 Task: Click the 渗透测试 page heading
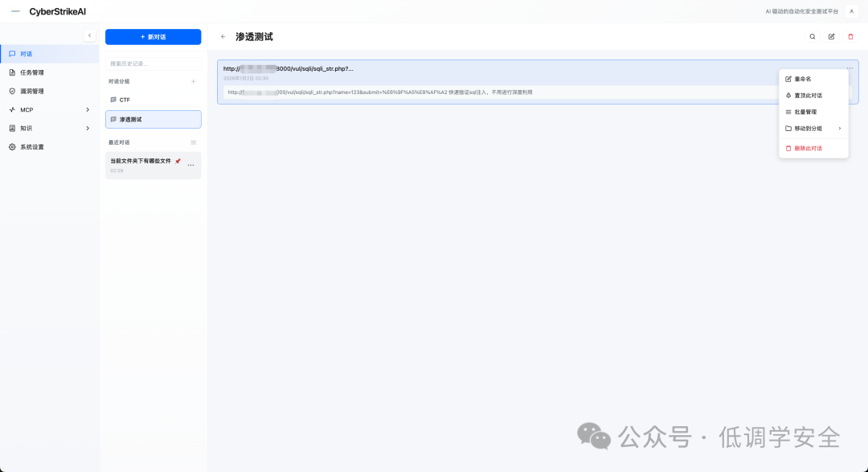pos(254,37)
